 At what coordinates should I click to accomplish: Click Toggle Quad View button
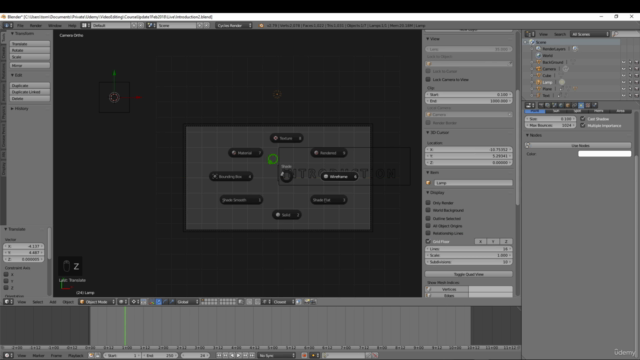point(469,274)
